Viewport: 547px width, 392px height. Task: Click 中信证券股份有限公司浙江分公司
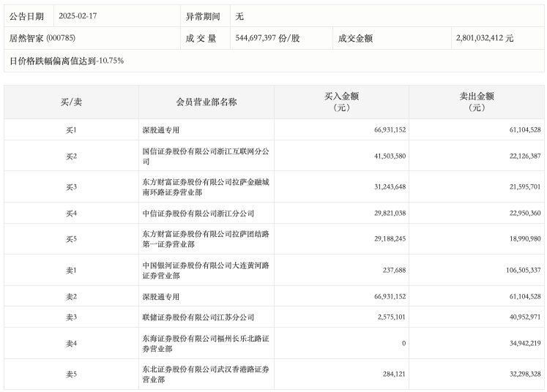(198, 213)
